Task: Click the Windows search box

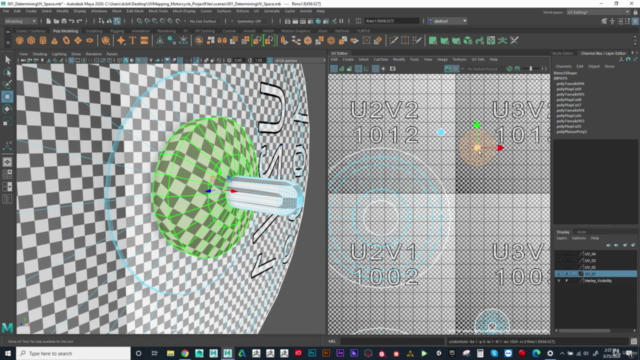Action: [x=73, y=353]
